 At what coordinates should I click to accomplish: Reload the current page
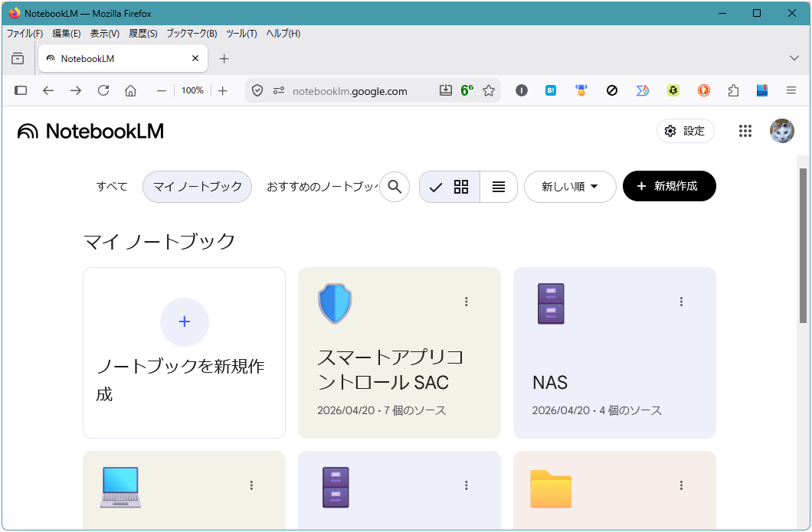103,90
